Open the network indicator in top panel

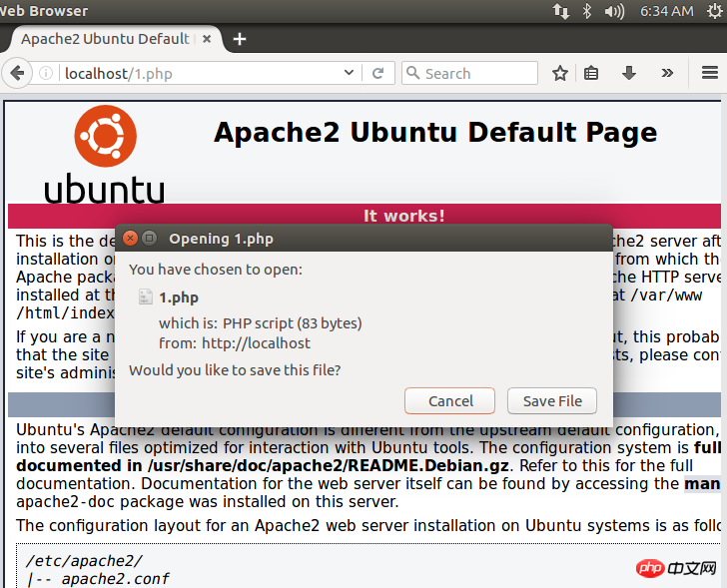click(560, 11)
